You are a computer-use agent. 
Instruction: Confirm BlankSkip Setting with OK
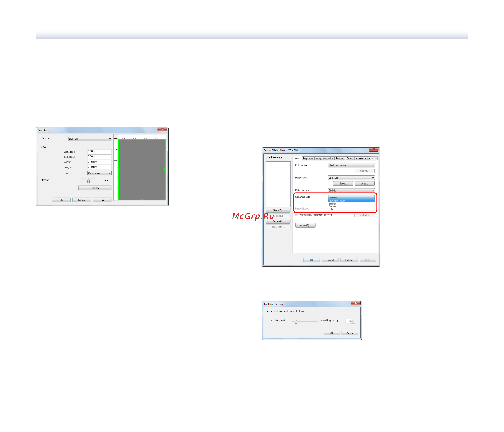click(332, 333)
